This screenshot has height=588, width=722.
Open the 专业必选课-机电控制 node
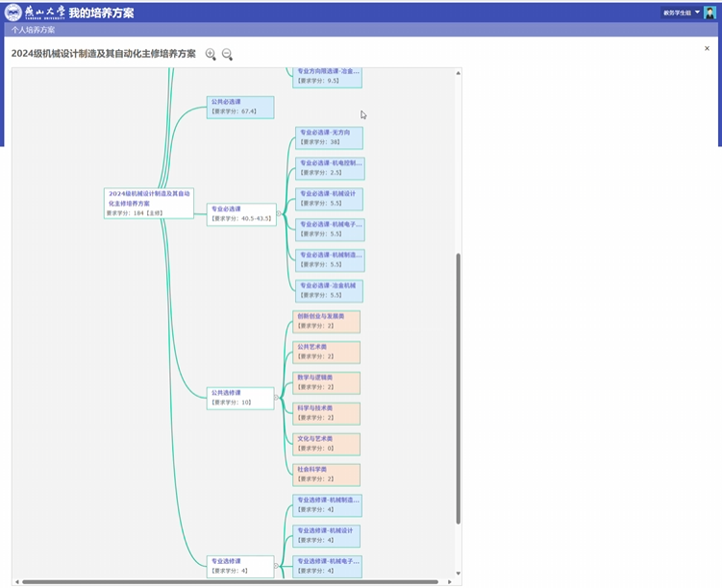pyautogui.click(x=330, y=168)
